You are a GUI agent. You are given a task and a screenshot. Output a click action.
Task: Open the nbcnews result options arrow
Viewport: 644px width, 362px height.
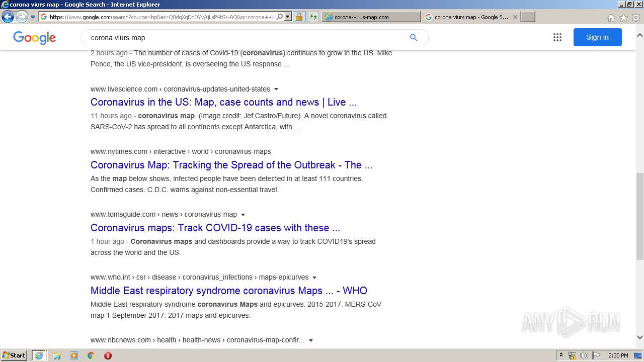(x=311, y=340)
